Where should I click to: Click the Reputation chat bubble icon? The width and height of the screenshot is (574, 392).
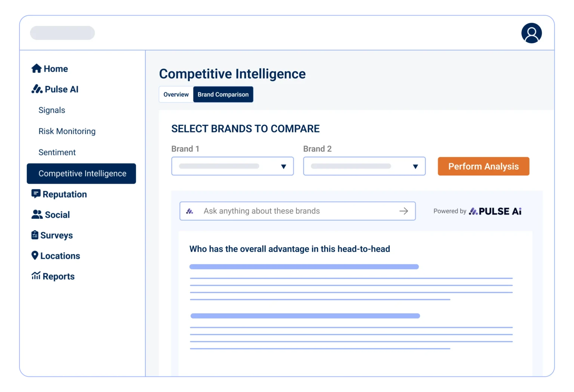tap(36, 194)
